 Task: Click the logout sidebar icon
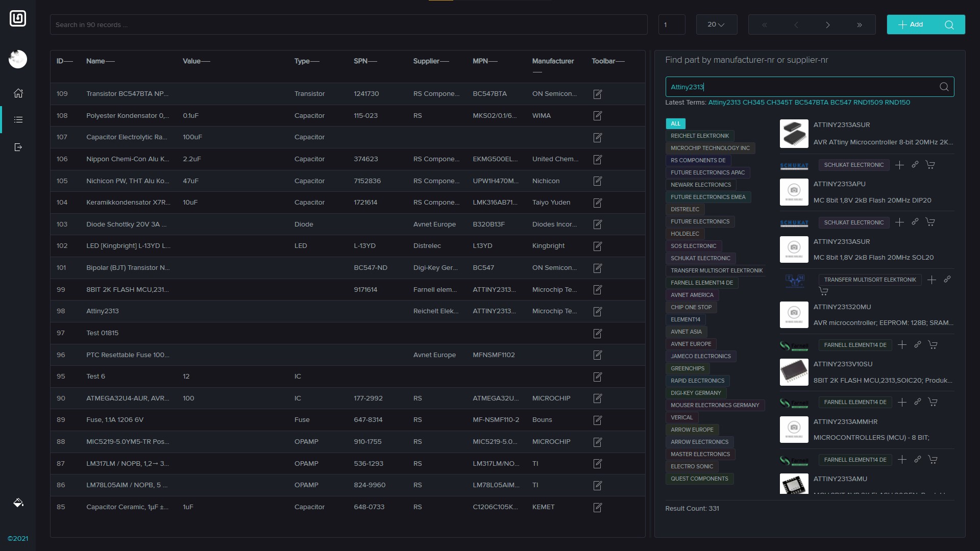click(18, 147)
